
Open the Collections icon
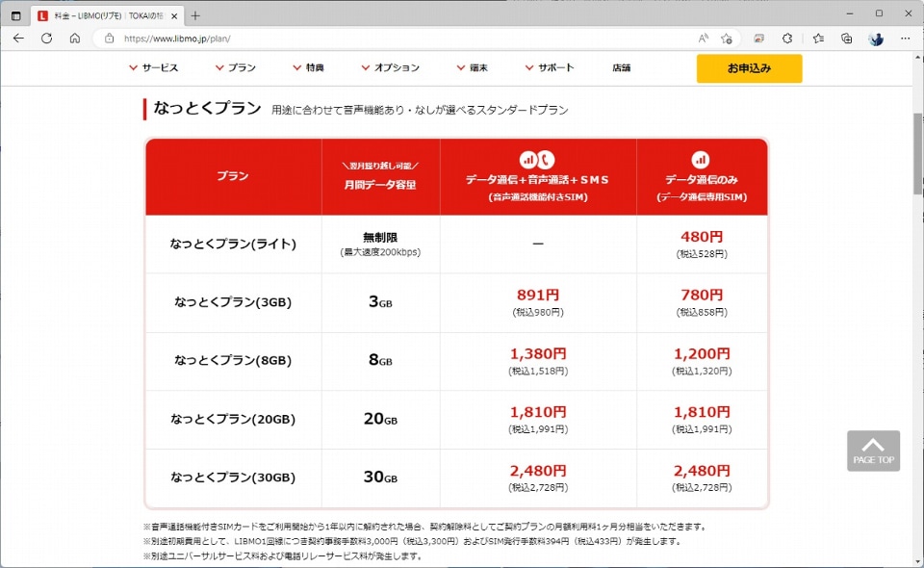[x=846, y=39]
